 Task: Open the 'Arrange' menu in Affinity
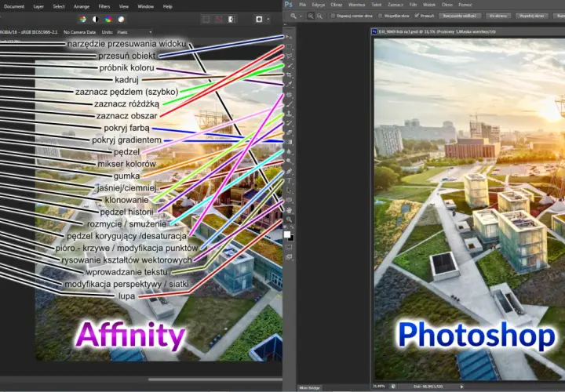click(x=82, y=6)
